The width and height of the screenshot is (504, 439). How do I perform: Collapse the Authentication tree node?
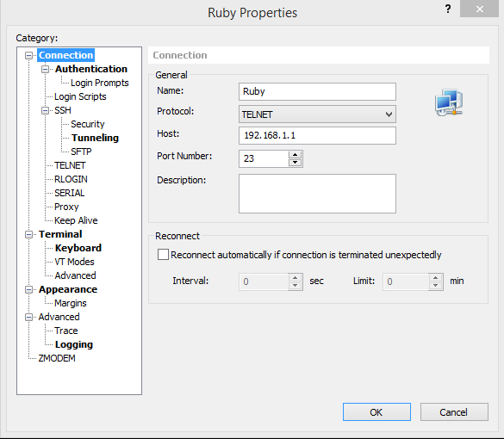point(45,69)
